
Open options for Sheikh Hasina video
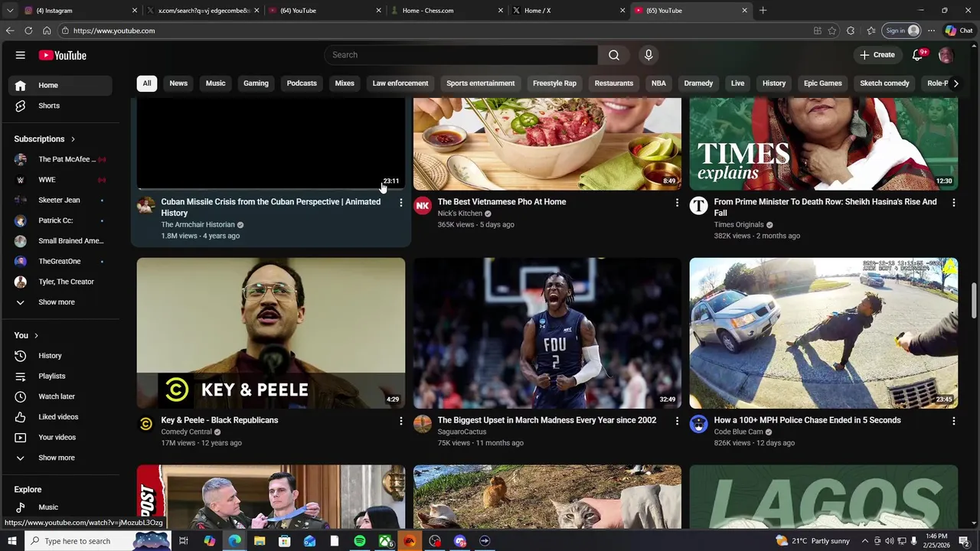(953, 203)
